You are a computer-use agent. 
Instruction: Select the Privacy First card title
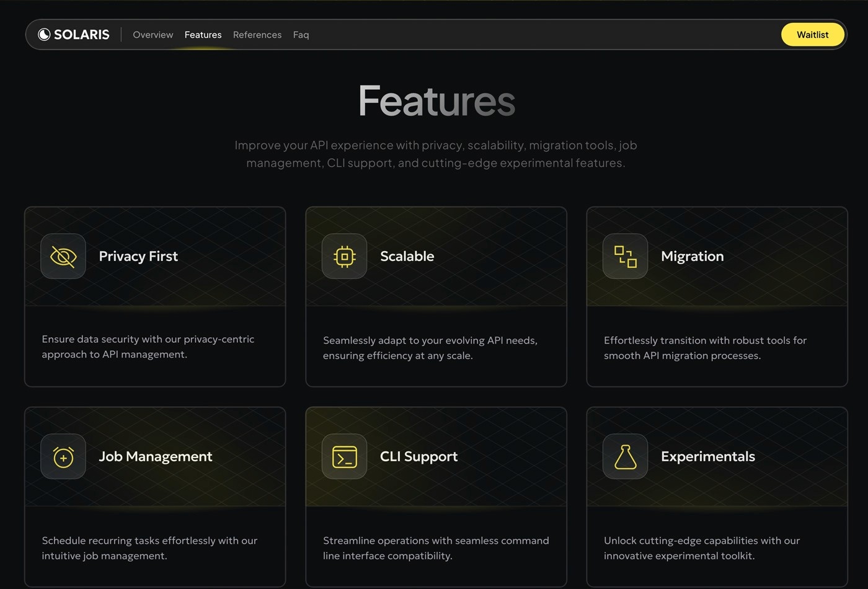138,256
